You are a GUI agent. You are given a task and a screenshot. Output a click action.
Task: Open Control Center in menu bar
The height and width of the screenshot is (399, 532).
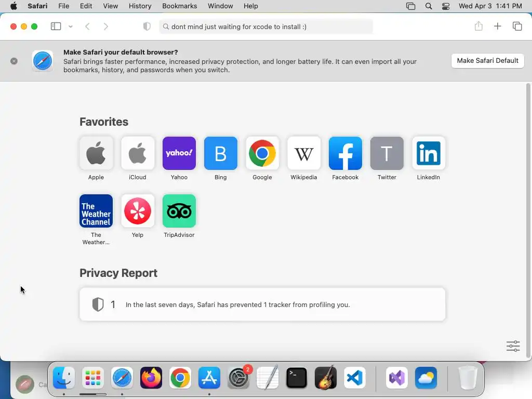click(446, 6)
